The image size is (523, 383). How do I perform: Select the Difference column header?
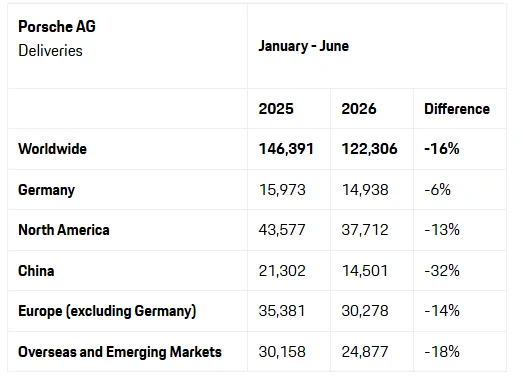[x=457, y=109]
